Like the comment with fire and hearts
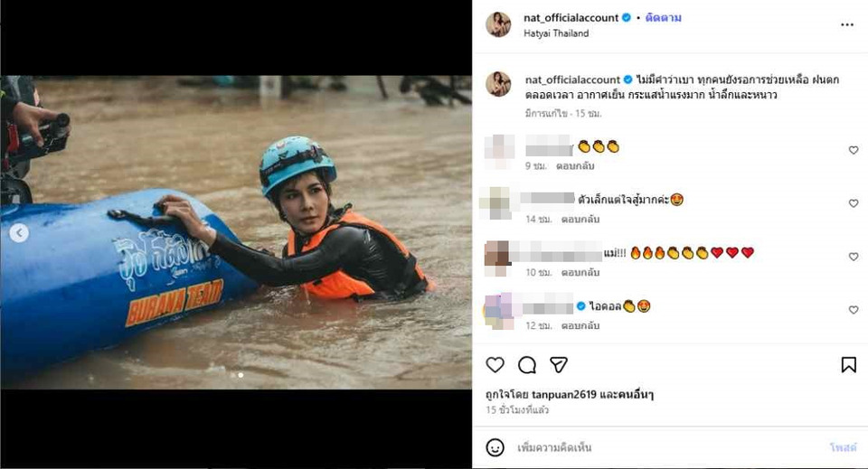The height and width of the screenshot is (469, 868). pyautogui.click(x=853, y=258)
